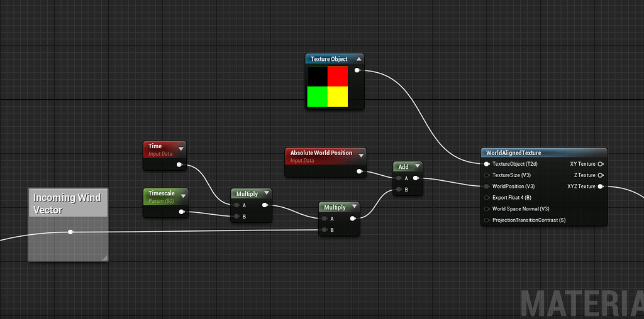The height and width of the screenshot is (319, 644).
Task: Expand the Time node dropdown arrow
Action: tap(181, 149)
